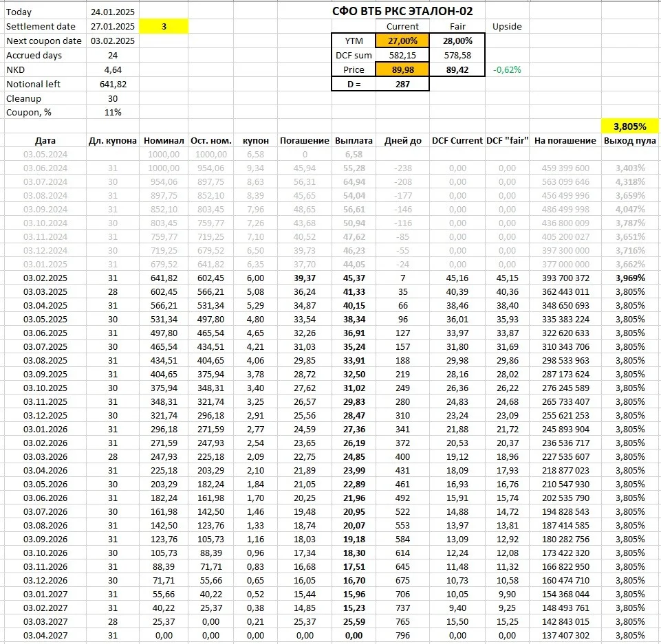Select the greyed pool exit 4,318%
Viewport: 661px width, 644px height.
pyautogui.click(x=630, y=182)
